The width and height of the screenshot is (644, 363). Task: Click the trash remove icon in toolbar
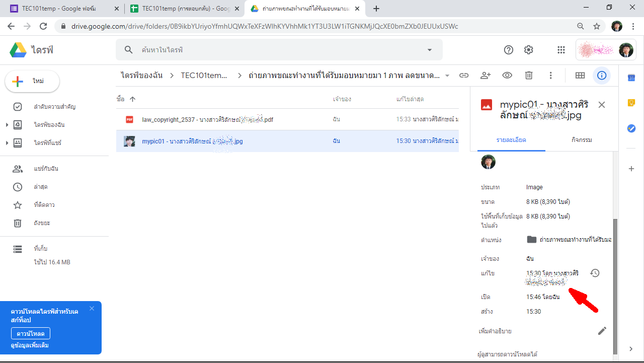529,76
